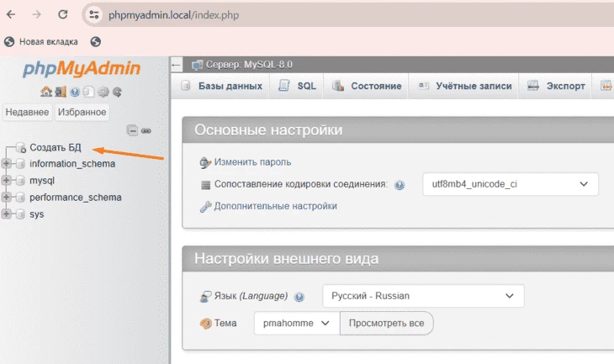Click help icon next to Language label
The height and width of the screenshot is (364, 614).
[299, 297]
